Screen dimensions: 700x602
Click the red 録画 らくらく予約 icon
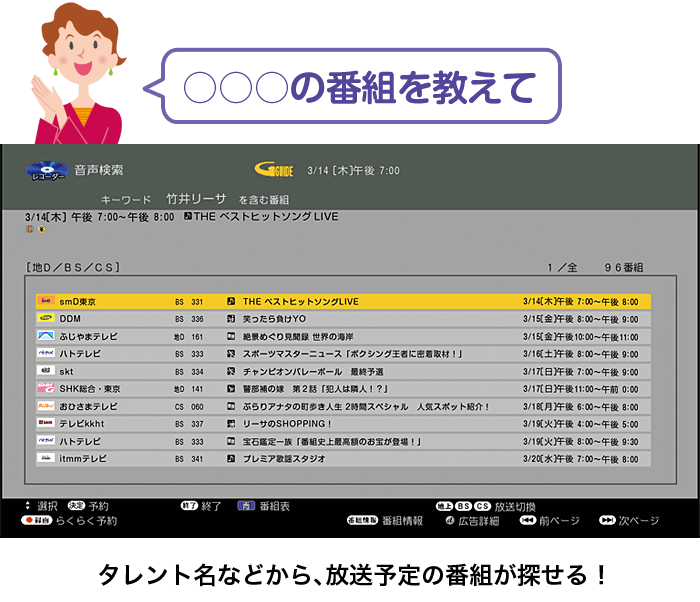click(x=37, y=520)
